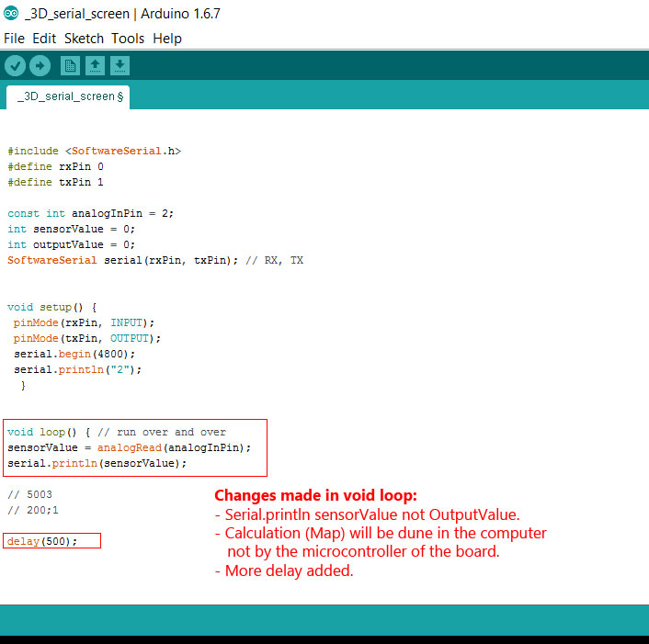The width and height of the screenshot is (649, 644).
Task: Click the 'void loop() {' line
Action: 49,432
